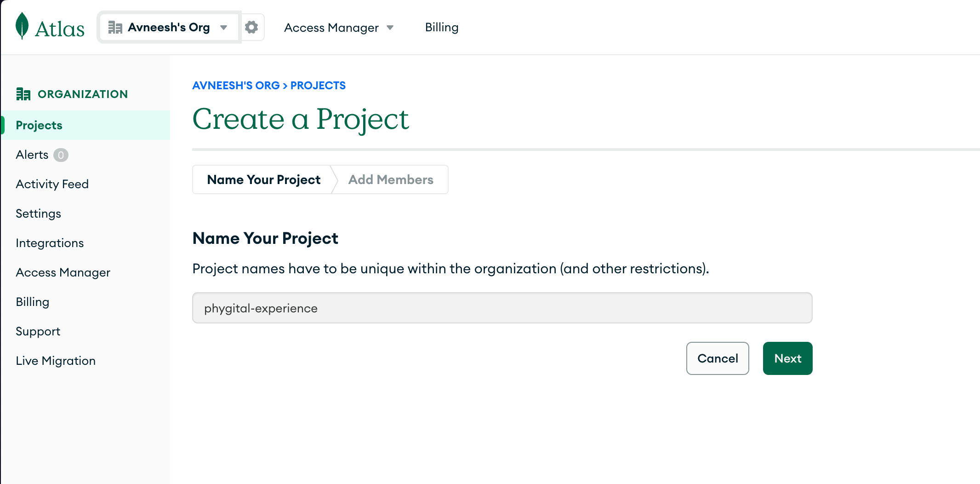This screenshot has width=980, height=484.
Task: Click the Atlas leaf logo
Action: (22, 27)
